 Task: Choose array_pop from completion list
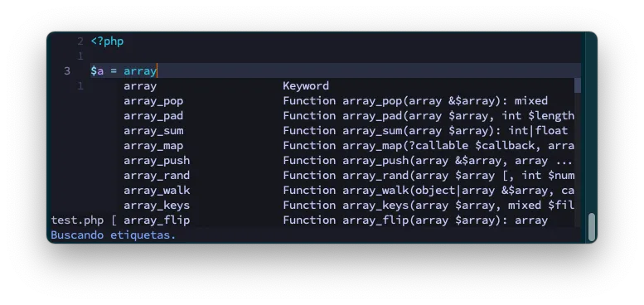pyautogui.click(x=349, y=101)
